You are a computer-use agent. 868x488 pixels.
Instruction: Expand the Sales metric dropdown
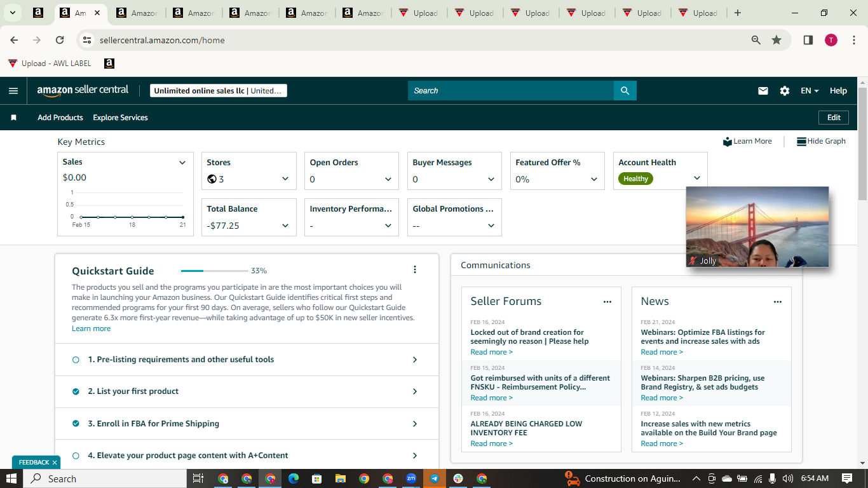click(x=182, y=163)
